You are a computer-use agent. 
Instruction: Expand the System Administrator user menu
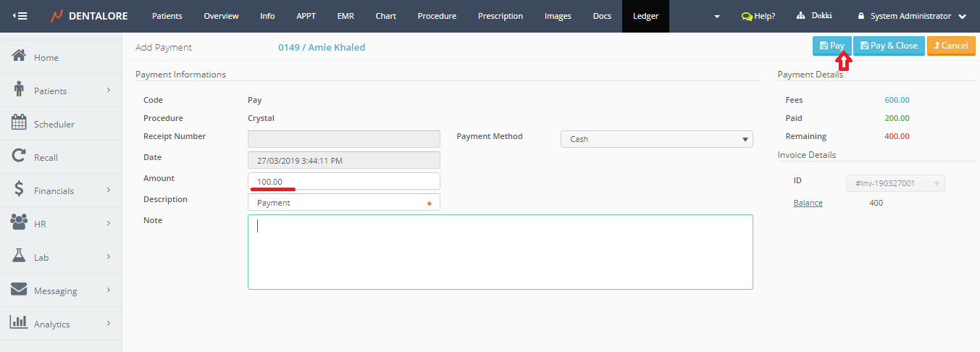coord(912,16)
